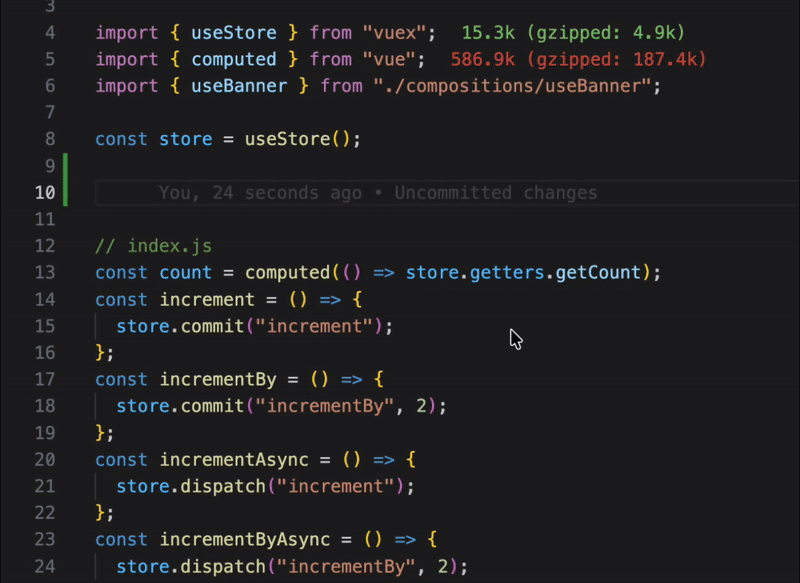
Task: Click the "useStore()" call on line 8
Action: click(297, 139)
